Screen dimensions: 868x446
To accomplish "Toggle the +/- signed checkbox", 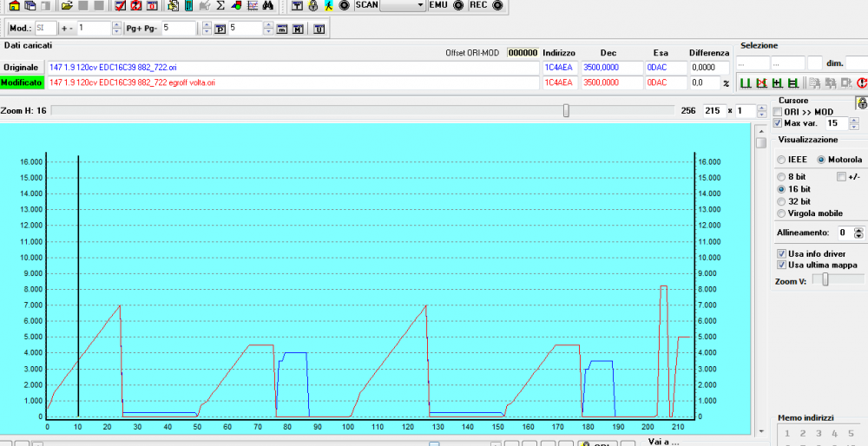I will tap(841, 177).
